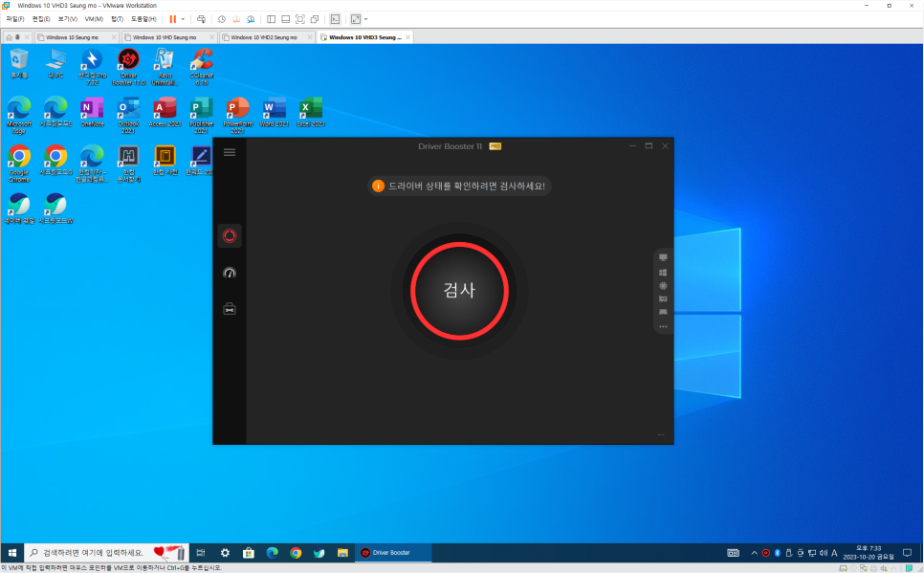Open the 보기(V) menu in VMware

point(67,19)
